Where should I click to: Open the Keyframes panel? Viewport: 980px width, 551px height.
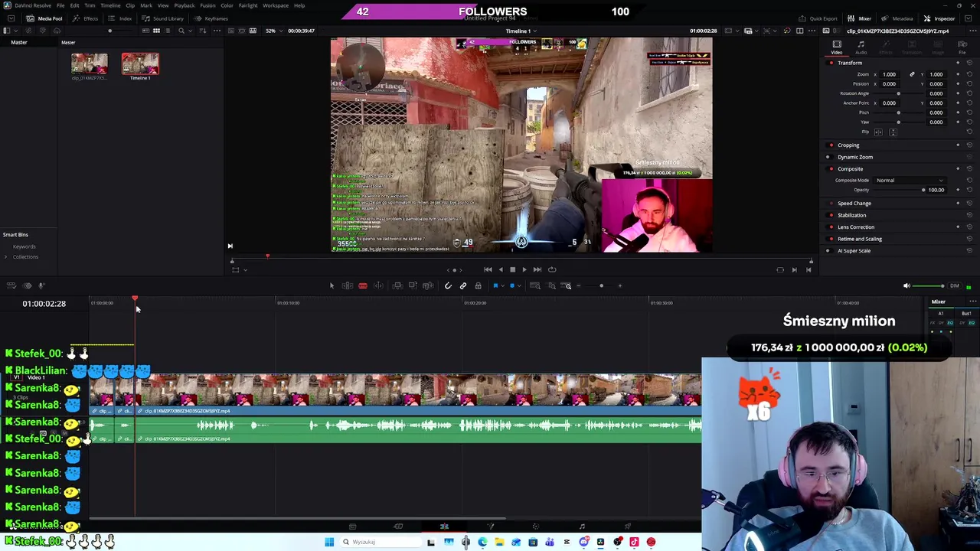[211, 18]
